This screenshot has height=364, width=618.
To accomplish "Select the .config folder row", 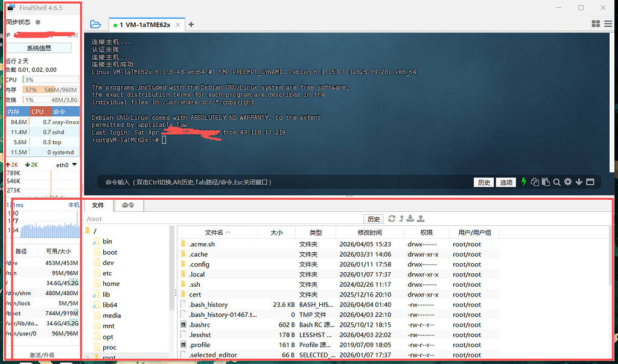I will (x=339, y=264).
